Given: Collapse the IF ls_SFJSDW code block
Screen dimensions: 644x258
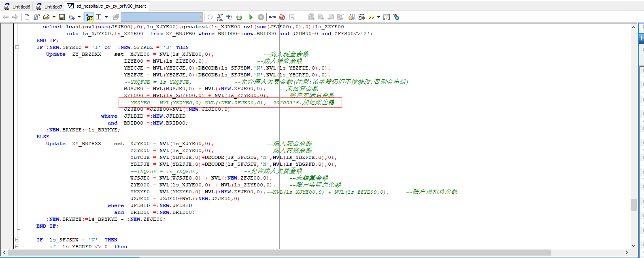Looking at the screenshot, I should tap(17, 240).
